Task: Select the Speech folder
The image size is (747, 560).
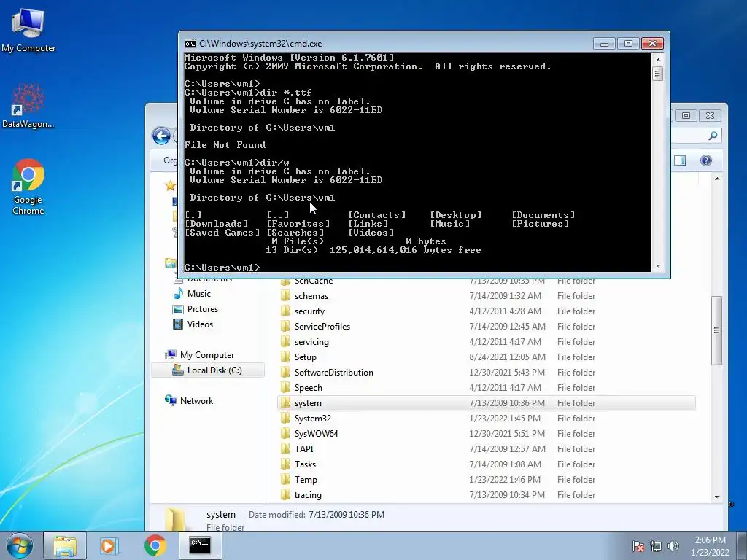Action: tap(308, 388)
